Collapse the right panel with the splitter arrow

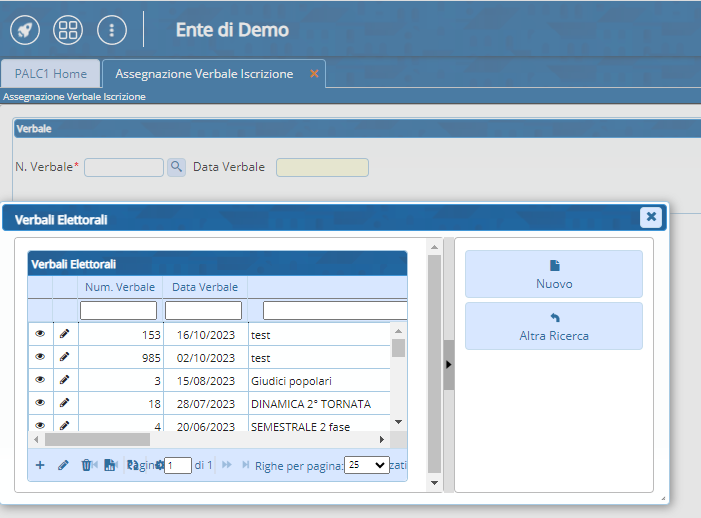(x=449, y=365)
